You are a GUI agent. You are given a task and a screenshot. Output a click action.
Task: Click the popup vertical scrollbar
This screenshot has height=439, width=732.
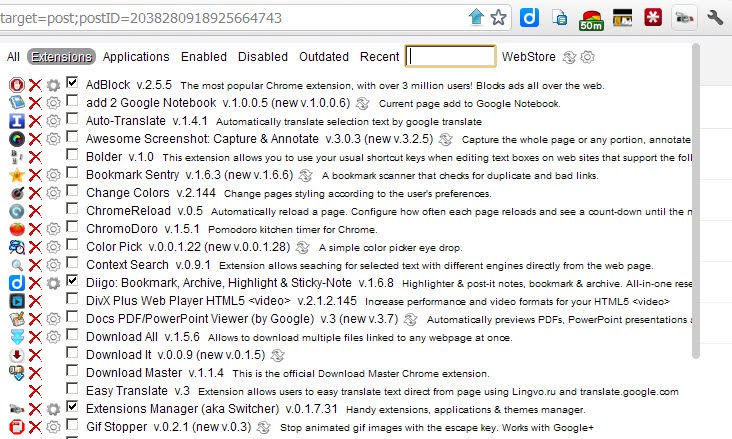pyautogui.click(x=696, y=201)
